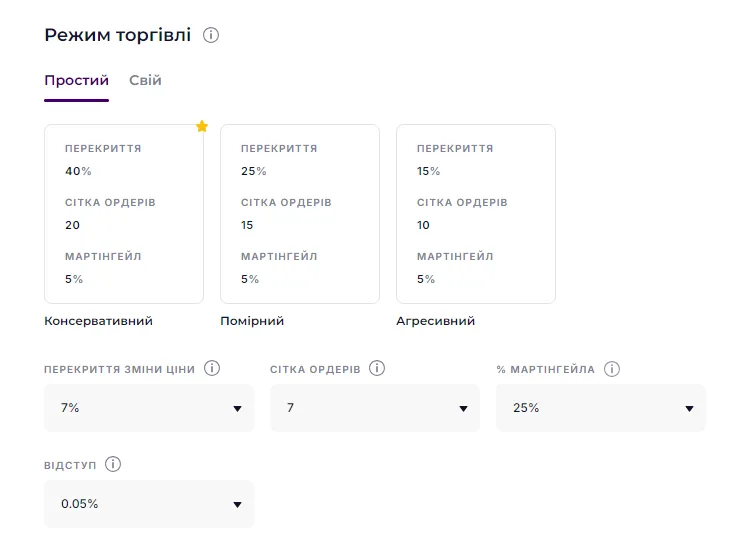Image resolution: width=746 pixels, height=533 pixels.
Task: Click the 40% перекриття value in Консервативний
Action: (78, 171)
